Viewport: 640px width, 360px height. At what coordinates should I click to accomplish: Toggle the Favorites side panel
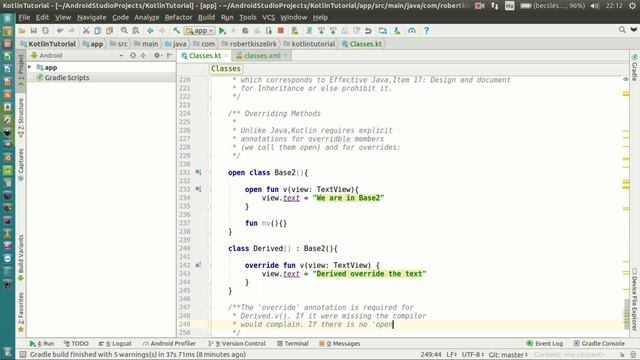tap(21, 312)
